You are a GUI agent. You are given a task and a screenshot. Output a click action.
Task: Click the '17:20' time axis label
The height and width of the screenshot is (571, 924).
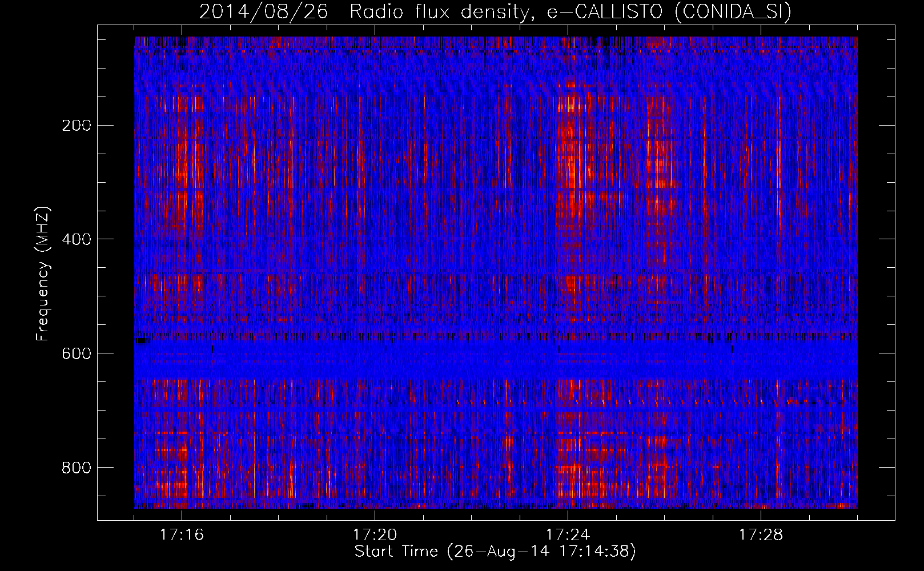375,535
